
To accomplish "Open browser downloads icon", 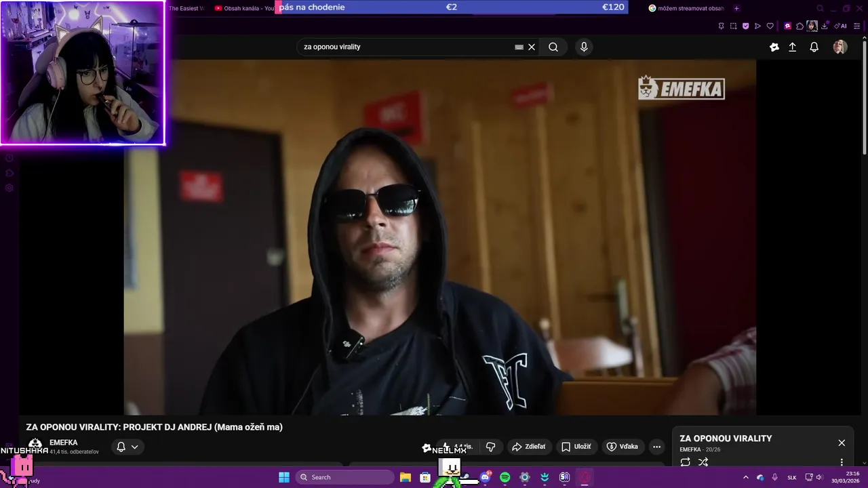I will (x=825, y=26).
